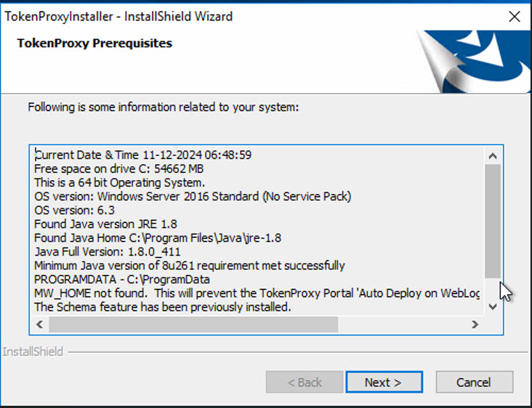532x408 pixels.
Task: Click the vertical scrollbar thumb
Action: [493, 221]
